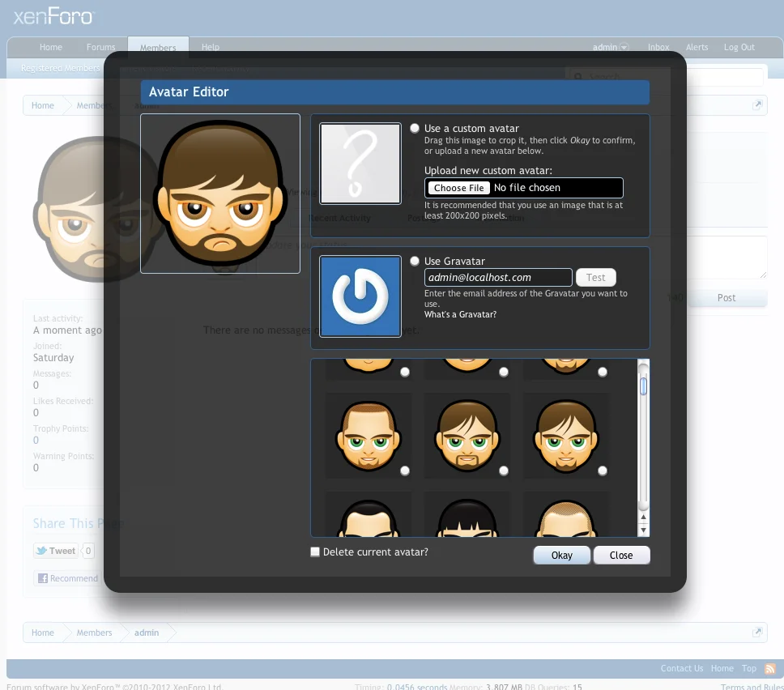The height and width of the screenshot is (690, 784).
Task: Select the Use a custom avatar radio button
Action: 415,128
